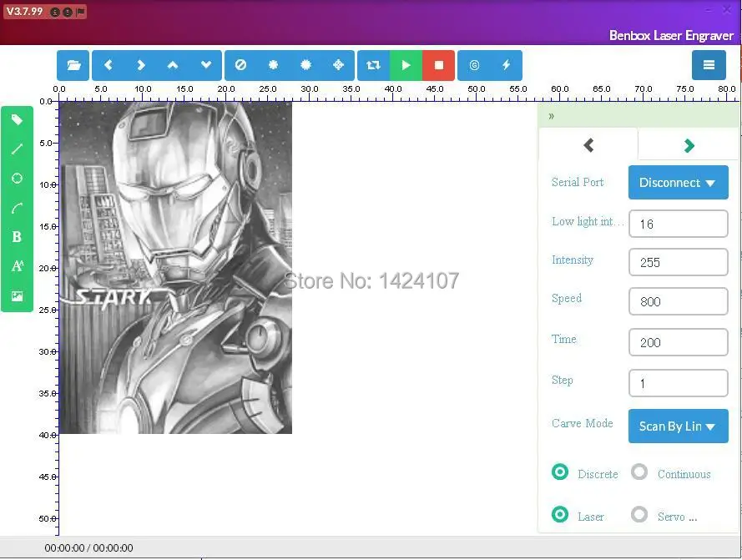Click the Time input field
Viewport: 742px width, 560px height.
point(678,342)
